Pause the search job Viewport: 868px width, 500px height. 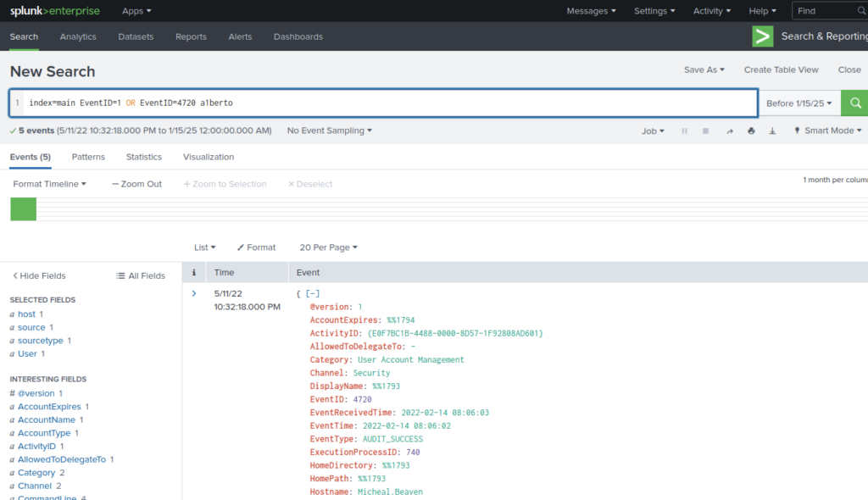point(684,131)
